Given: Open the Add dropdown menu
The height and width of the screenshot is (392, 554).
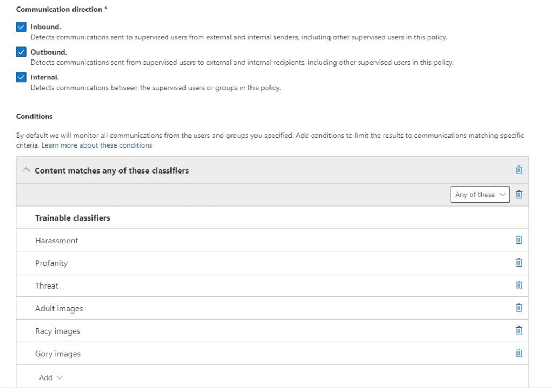Looking at the screenshot, I should [51, 377].
